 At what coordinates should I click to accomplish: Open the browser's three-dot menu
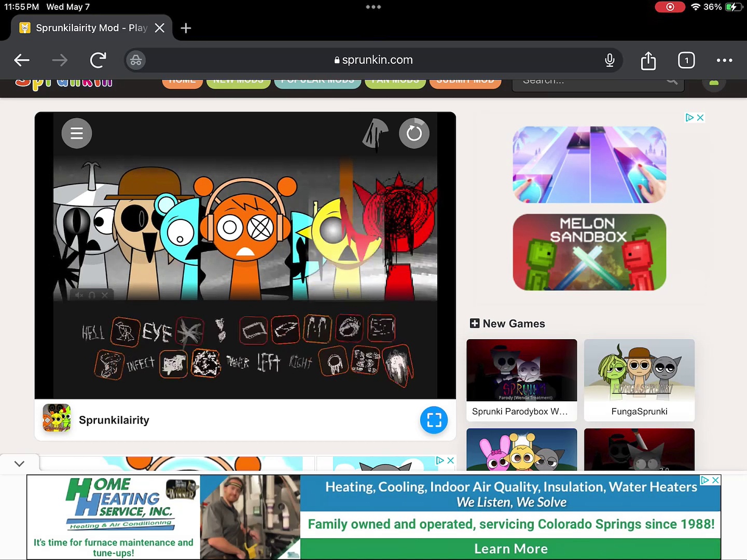coord(725,60)
